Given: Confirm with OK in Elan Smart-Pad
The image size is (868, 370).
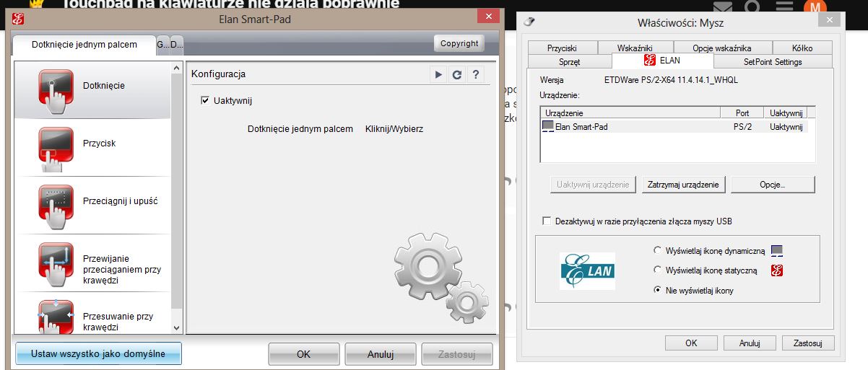Looking at the screenshot, I should click(x=304, y=354).
